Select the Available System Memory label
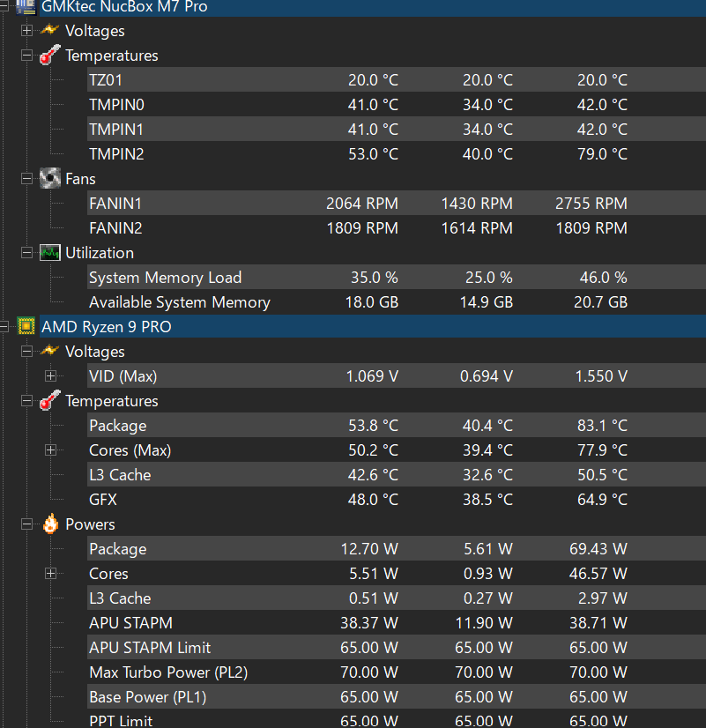The height and width of the screenshot is (728, 706). 180,302
